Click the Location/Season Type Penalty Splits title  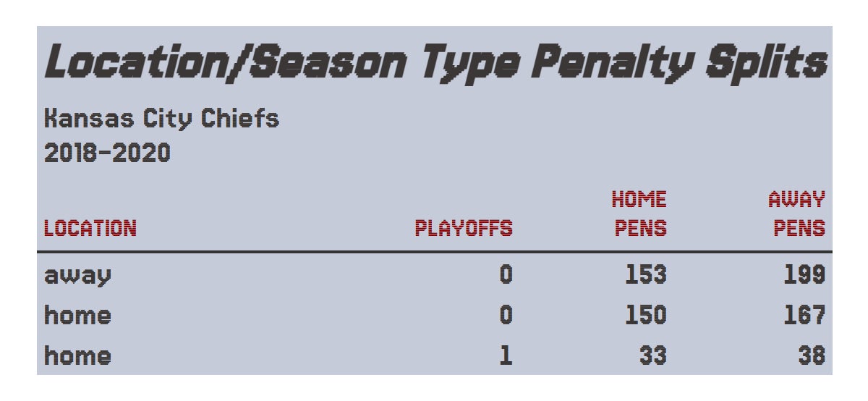[434, 62]
